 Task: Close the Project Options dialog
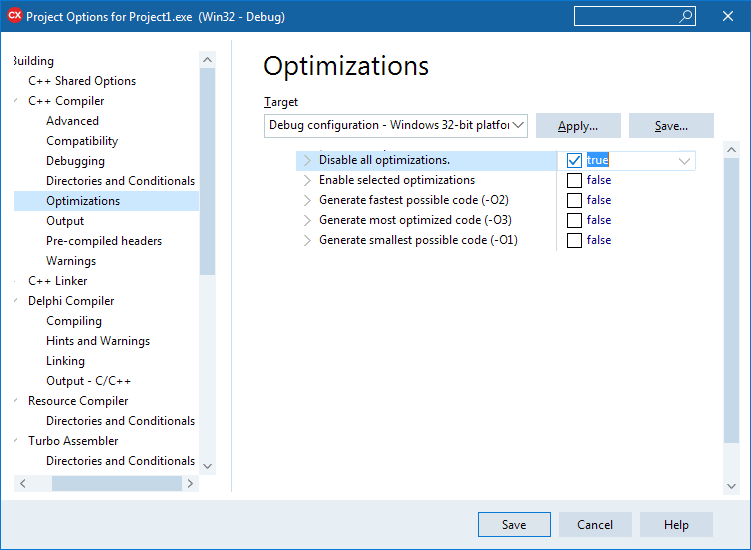tap(728, 16)
